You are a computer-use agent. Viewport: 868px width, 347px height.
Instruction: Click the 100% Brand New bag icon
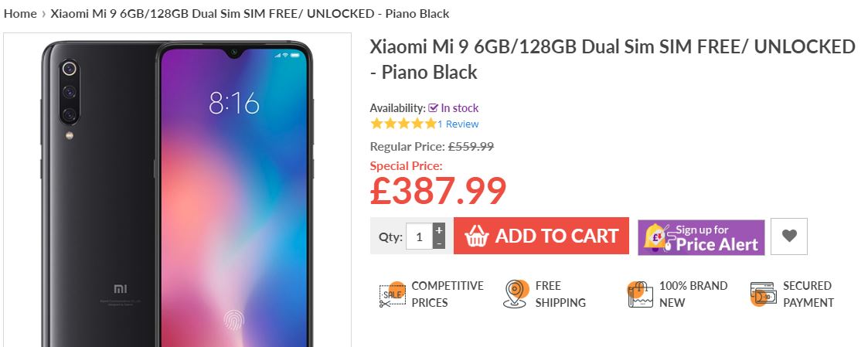pyautogui.click(x=640, y=294)
